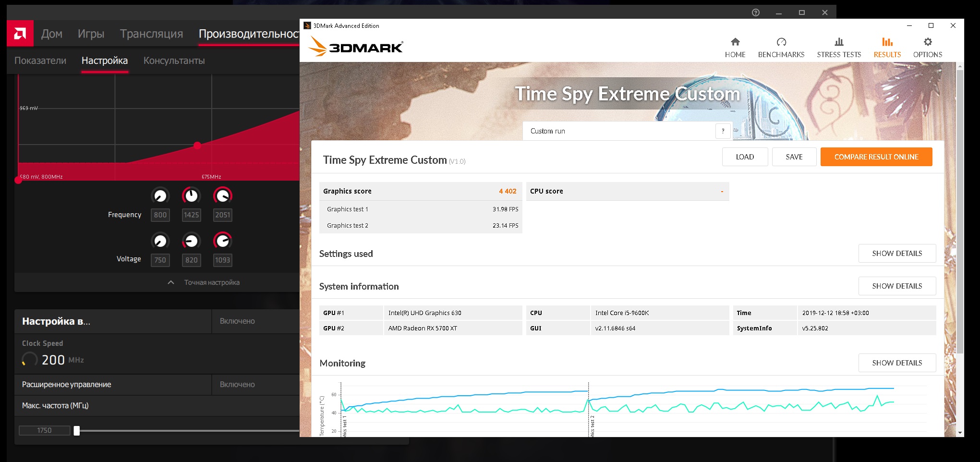Click the voltage knob above the 750 value
Viewport: 980px width, 462px height.
pos(160,240)
